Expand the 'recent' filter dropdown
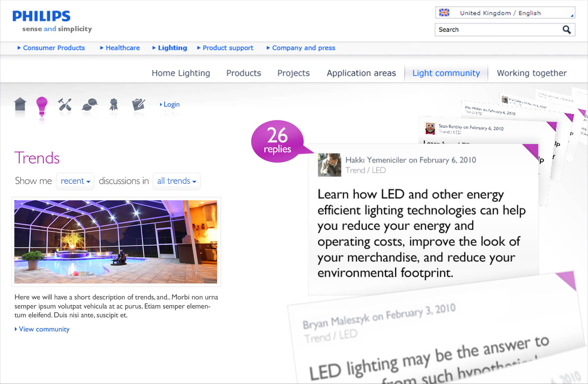The image size is (588, 384). coord(75,181)
